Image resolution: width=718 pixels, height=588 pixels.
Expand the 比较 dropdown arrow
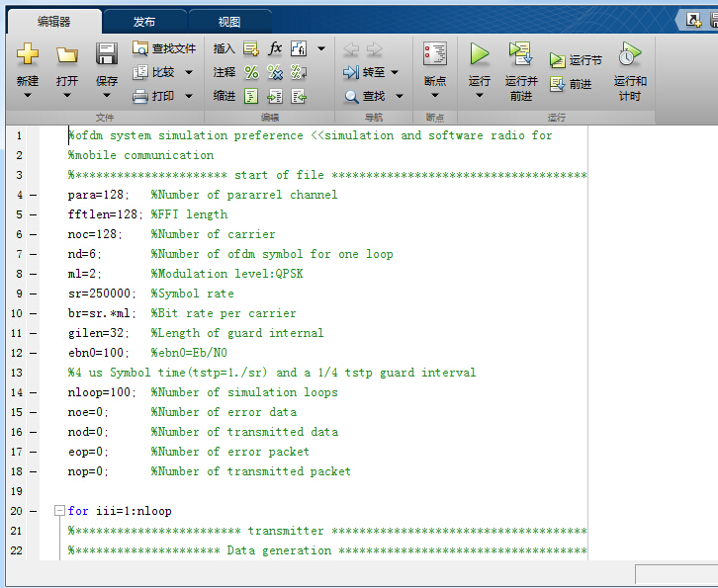point(189,72)
